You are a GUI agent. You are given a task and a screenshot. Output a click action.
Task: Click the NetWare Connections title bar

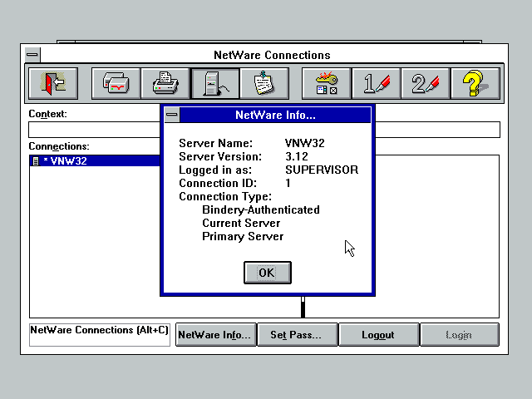(x=272, y=55)
